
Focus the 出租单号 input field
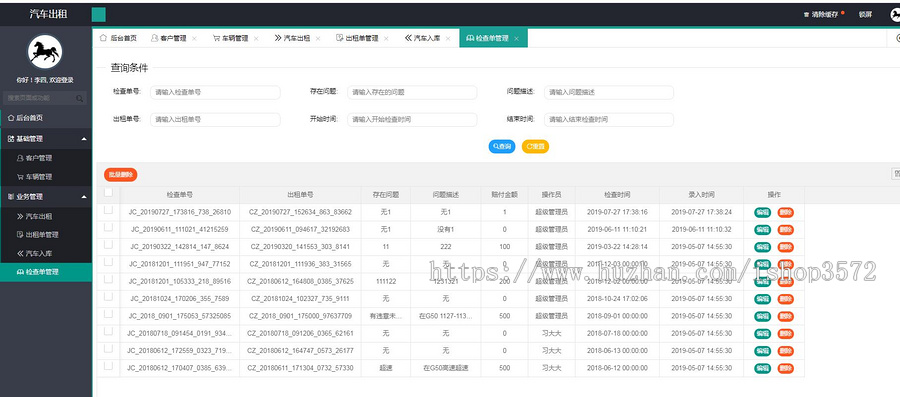point(215,119)
